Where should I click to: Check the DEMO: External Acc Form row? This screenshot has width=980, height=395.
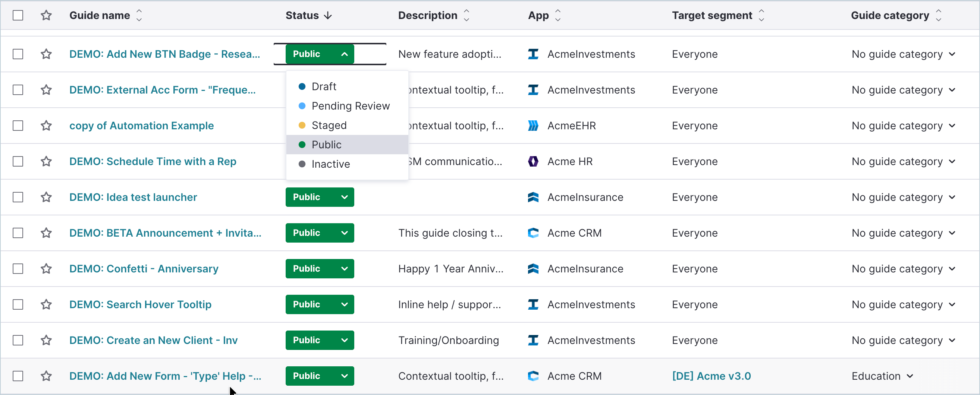point(18,90)
